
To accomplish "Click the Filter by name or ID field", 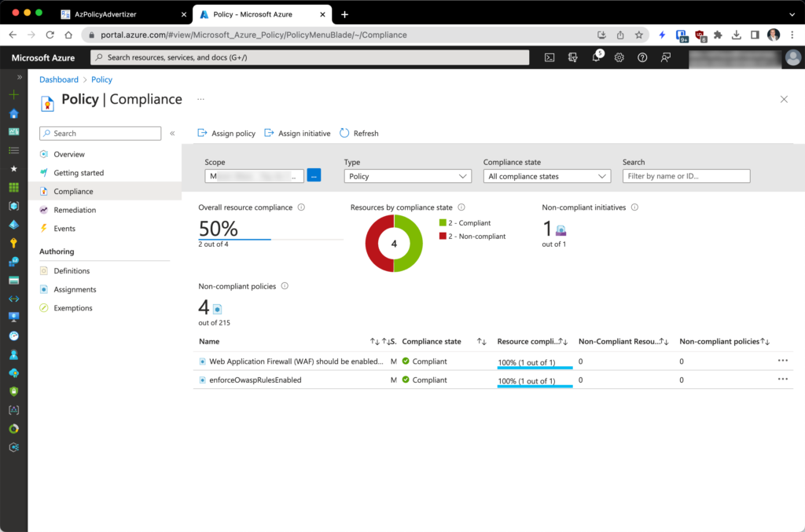I will click(686, 175).
